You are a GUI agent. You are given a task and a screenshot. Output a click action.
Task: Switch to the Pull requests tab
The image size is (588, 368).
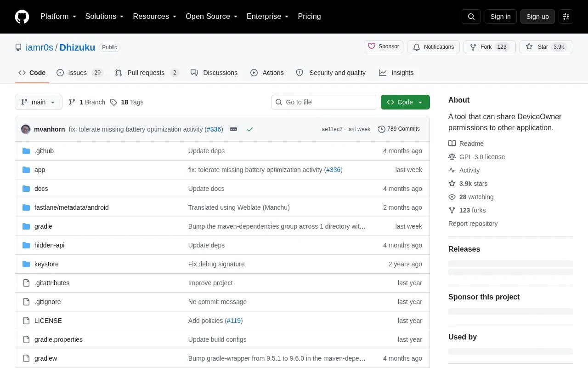tap(147, 73)
